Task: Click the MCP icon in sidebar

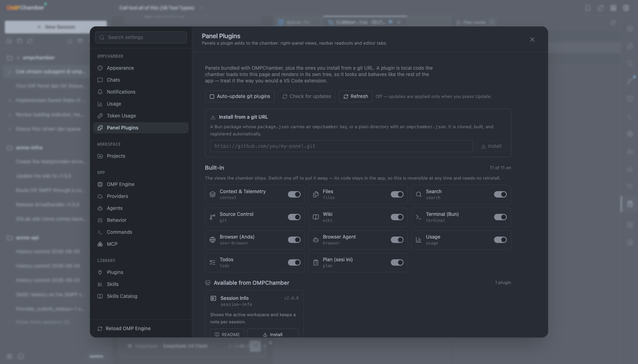Action: coord(100,244)
